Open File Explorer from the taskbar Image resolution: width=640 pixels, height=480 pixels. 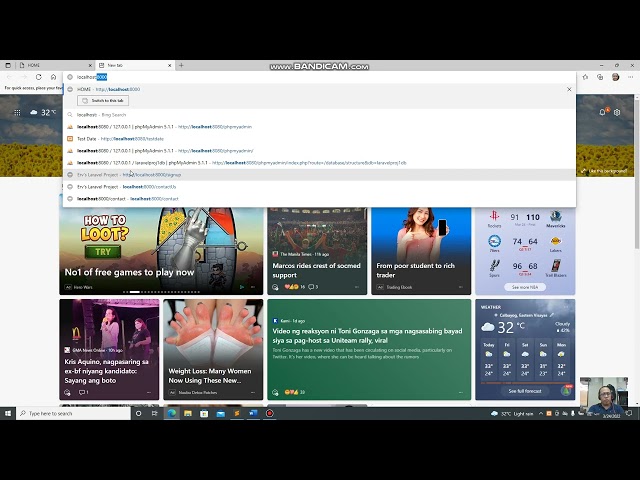(x=188, y=413)
